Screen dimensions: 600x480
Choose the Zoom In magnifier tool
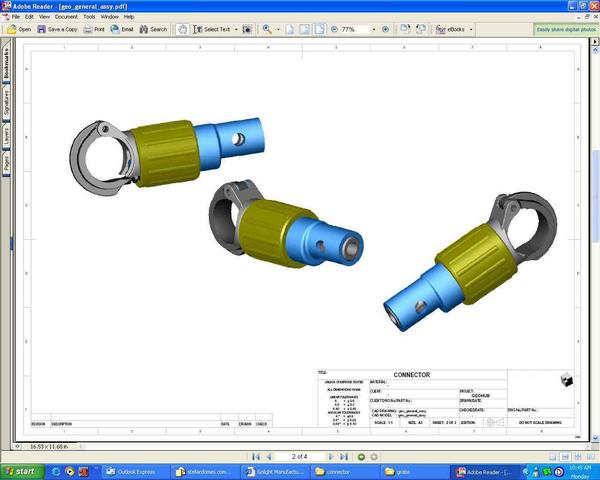pos(267,29)
